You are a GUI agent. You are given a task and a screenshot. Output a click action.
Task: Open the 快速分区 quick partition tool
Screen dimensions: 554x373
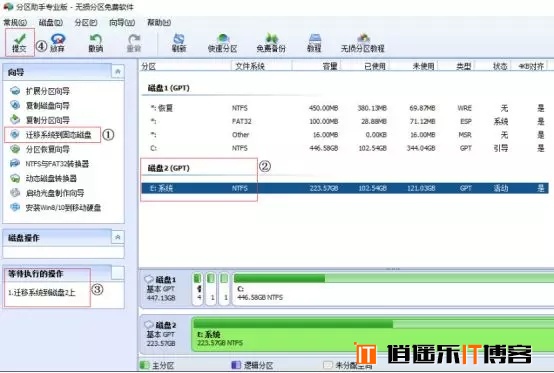pyautogui.click(x=223, y=43)
